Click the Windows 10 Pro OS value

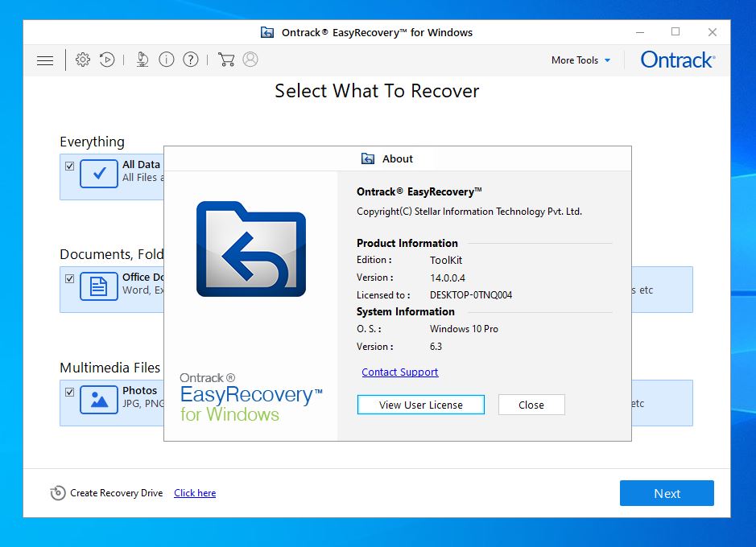(x=464, y=329)
